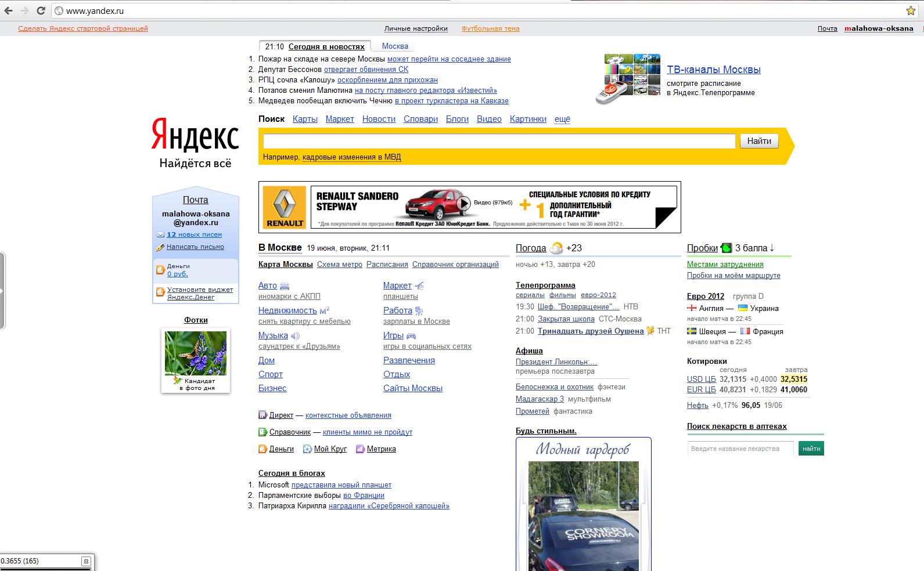Screen dimensions: 924x571
Task: Click the green найти medicine button
Action: 811,449
